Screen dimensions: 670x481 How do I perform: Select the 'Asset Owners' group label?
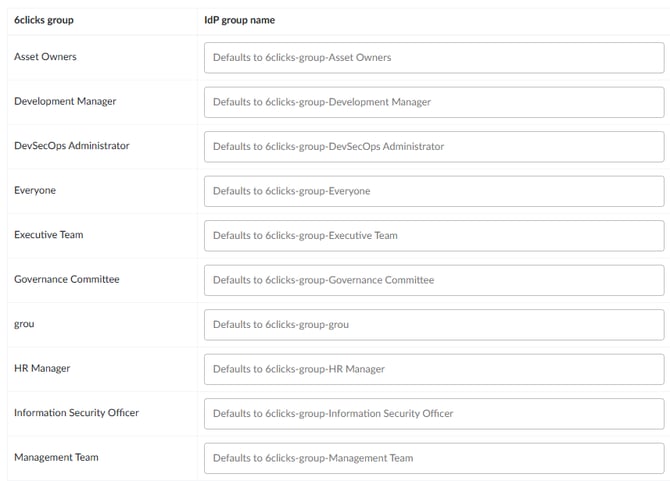[45, 57]
